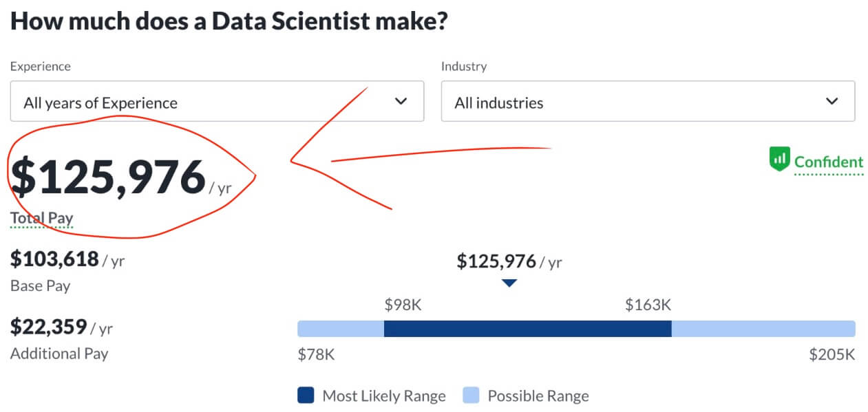Viewport: 868px width, 412px height.
Task: Click the Confident rating label
Action: [x=828, y=162]
